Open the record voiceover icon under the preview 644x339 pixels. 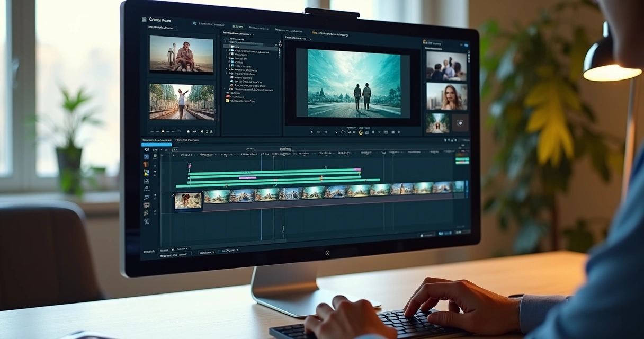[349, 132]
